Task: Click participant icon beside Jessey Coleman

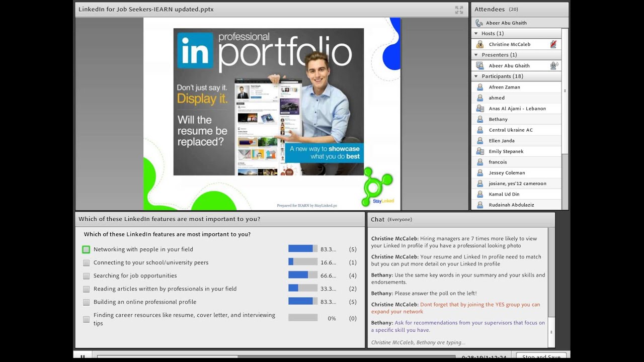Action: point(480,173)
